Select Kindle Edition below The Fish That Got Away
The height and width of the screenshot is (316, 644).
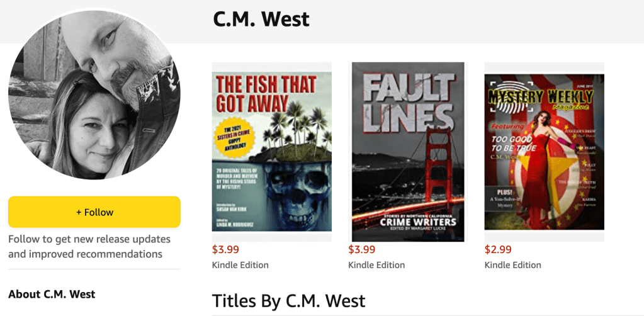[240, 265]
